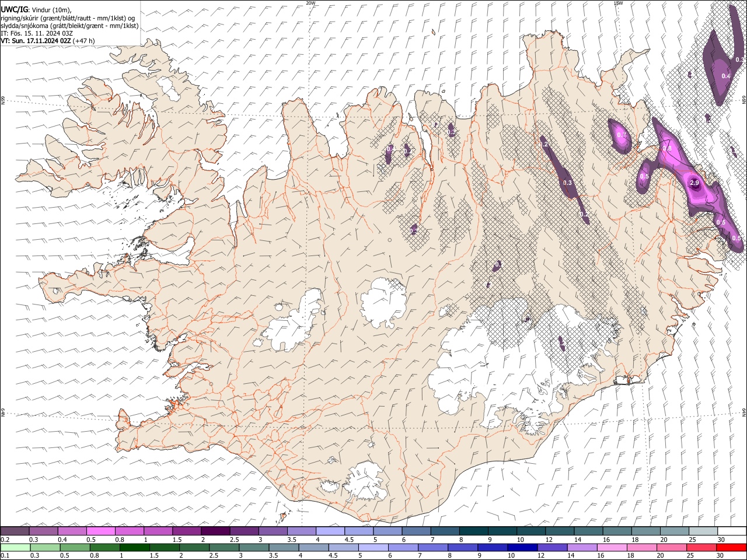Select bottom-row green swatch between 0.5 and 0.8
The image size is (747, 560).
pos(75,547)
